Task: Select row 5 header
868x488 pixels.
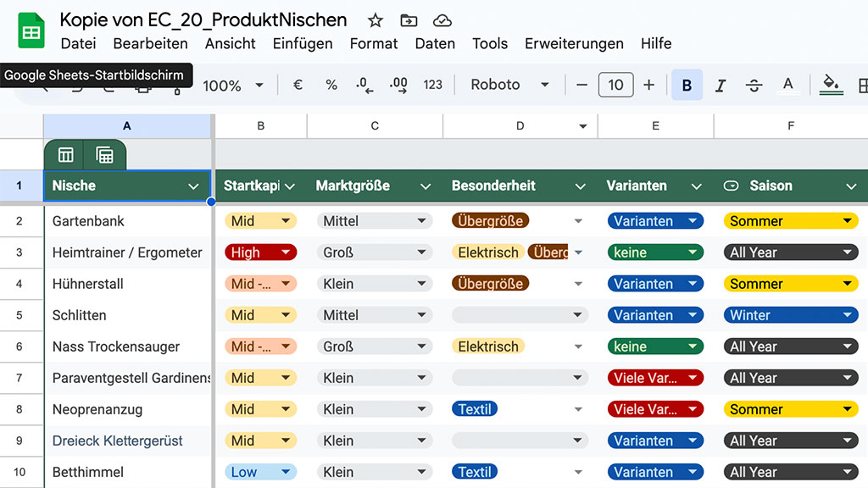Action: point(19,315)
